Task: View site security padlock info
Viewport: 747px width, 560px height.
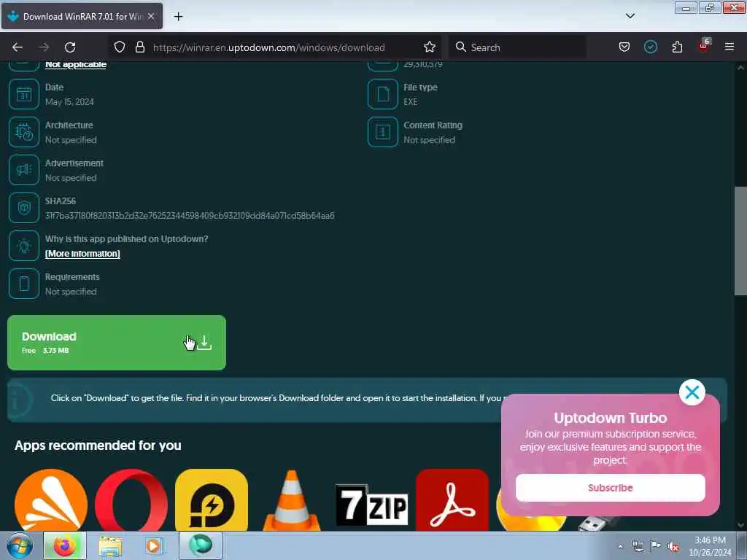Action: click(139, 47)
